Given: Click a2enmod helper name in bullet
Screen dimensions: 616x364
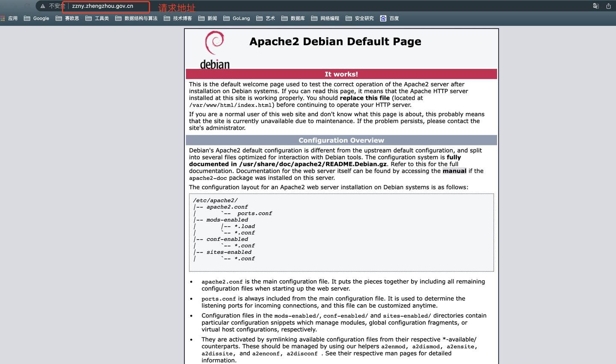Looking at the screenshot, I should (x=393, y=347).
